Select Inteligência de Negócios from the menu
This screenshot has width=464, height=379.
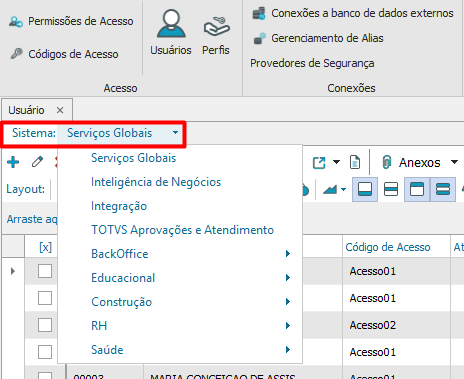click(x=156, y=182)
